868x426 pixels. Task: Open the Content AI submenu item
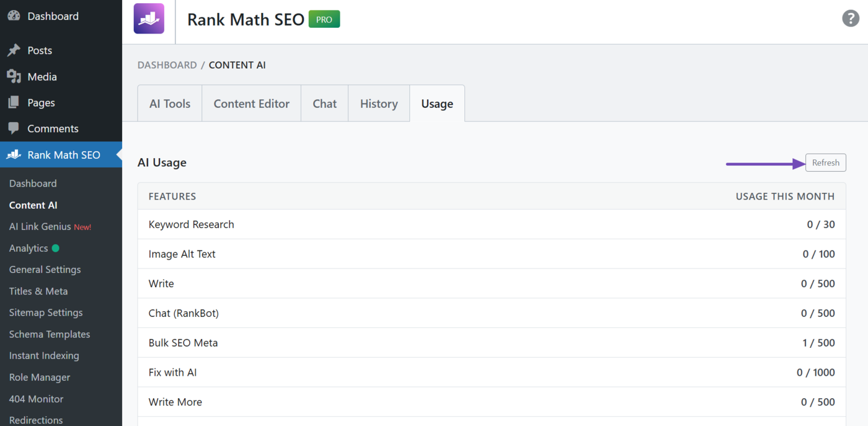pos(33,205)
